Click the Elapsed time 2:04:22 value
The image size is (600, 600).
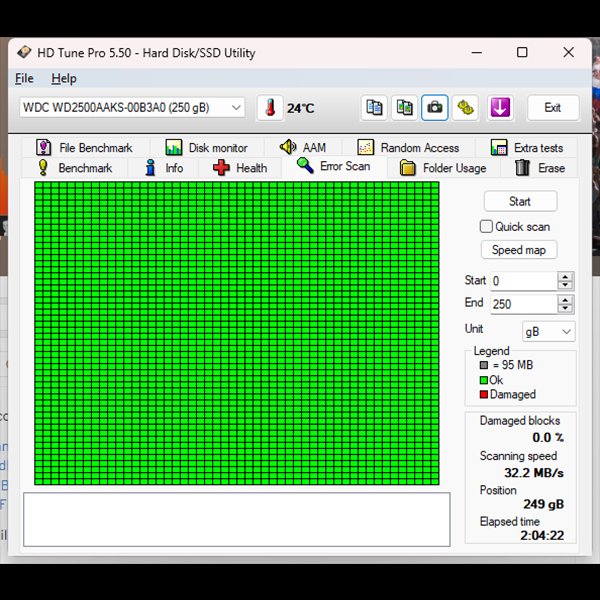(542, 535)
